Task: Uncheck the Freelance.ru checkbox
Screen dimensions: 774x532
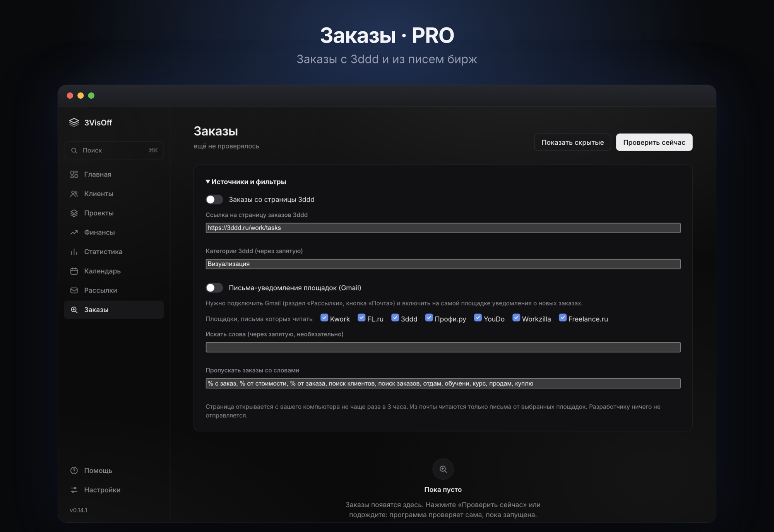Action: pyautogui.click(x=563, y=318)
